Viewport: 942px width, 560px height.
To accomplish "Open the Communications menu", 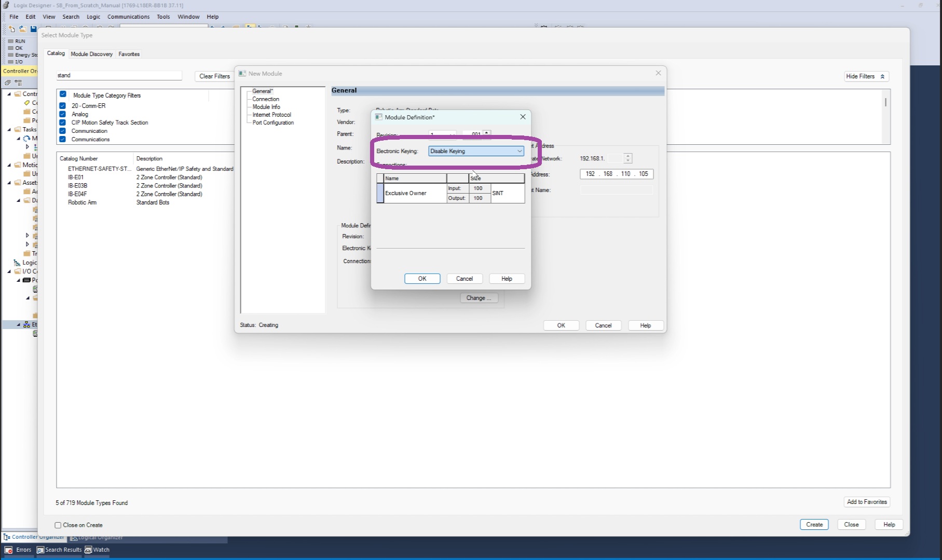I will (128, 17).
